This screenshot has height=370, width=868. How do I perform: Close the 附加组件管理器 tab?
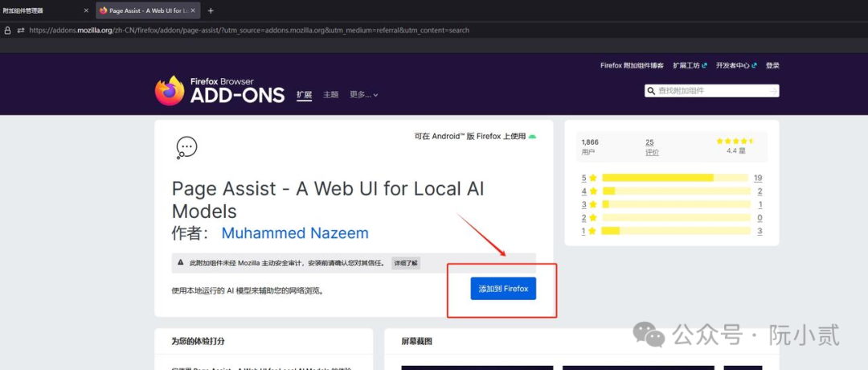(x=86, y=10)
